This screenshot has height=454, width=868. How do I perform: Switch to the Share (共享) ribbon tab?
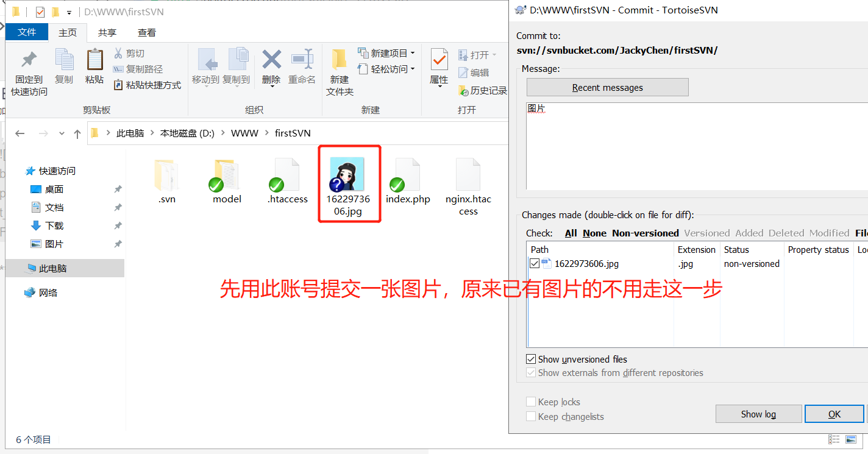(x=107, y=32)
